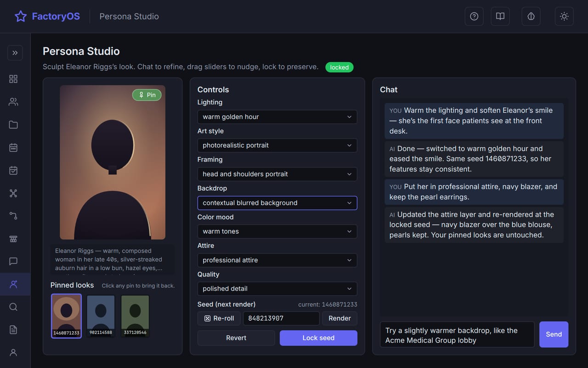The width and height of the screenshot is (588, 368).
Task: Click the main Eleanor Riggs portrait
Action: coord(113,162)
